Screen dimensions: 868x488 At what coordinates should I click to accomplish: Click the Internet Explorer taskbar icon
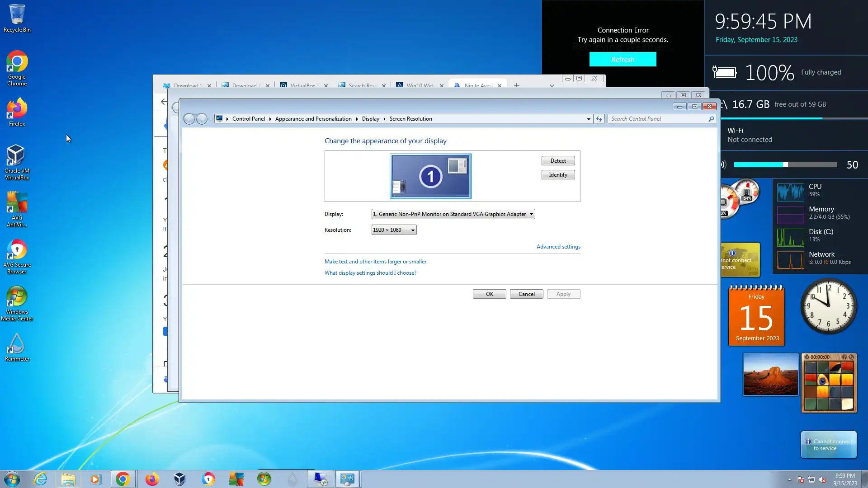(41, 479)
